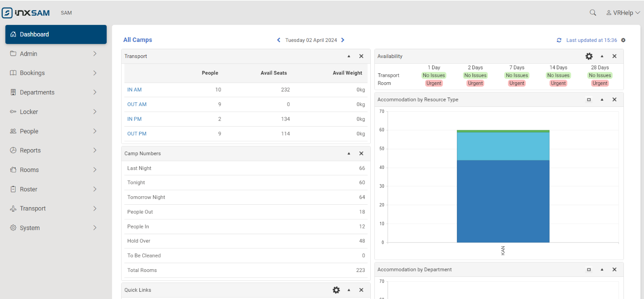Click the dark blue bar segment

point(503,201)
